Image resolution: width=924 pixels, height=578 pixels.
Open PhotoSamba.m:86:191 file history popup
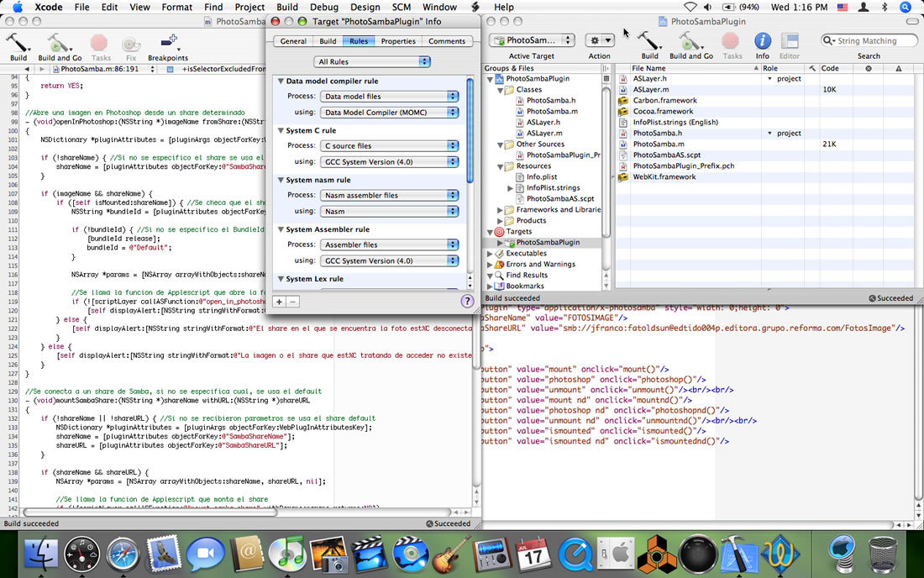pos(103,69)
